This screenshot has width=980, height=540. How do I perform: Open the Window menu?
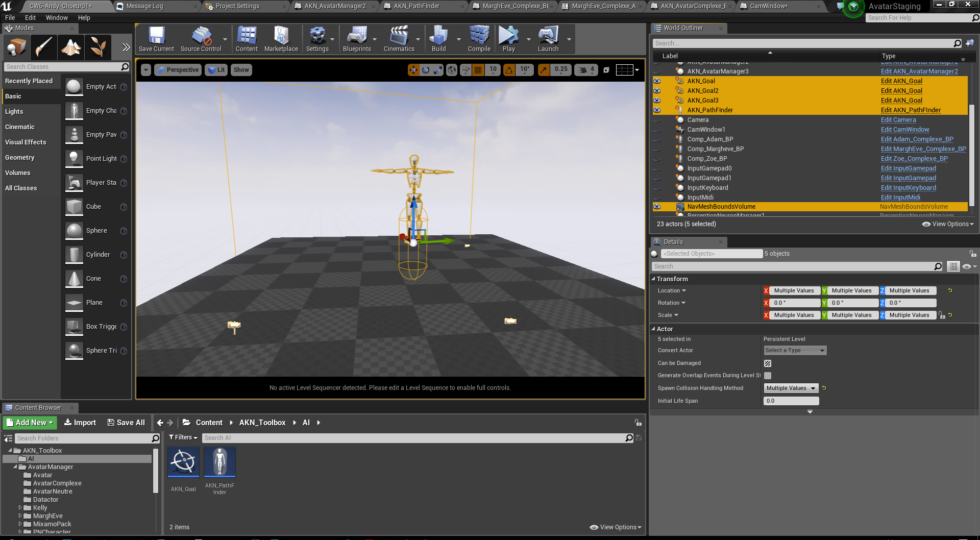tap(57, 17)
